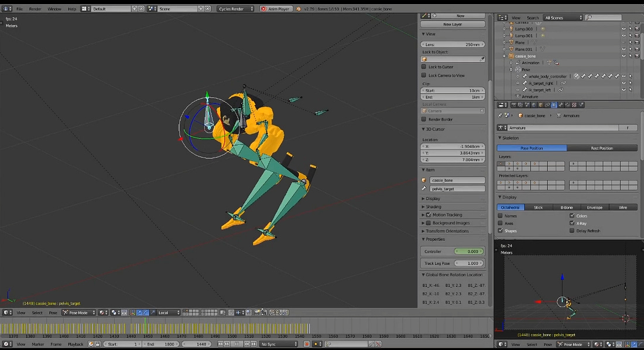Open the Render menu
The image size is (644, 350).
point(35,9)
